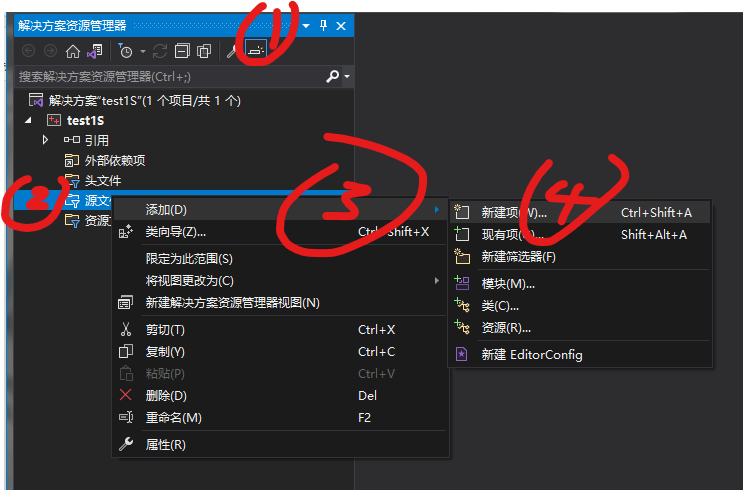Click the Solution Explorer search field

click(x=171, y=77)
